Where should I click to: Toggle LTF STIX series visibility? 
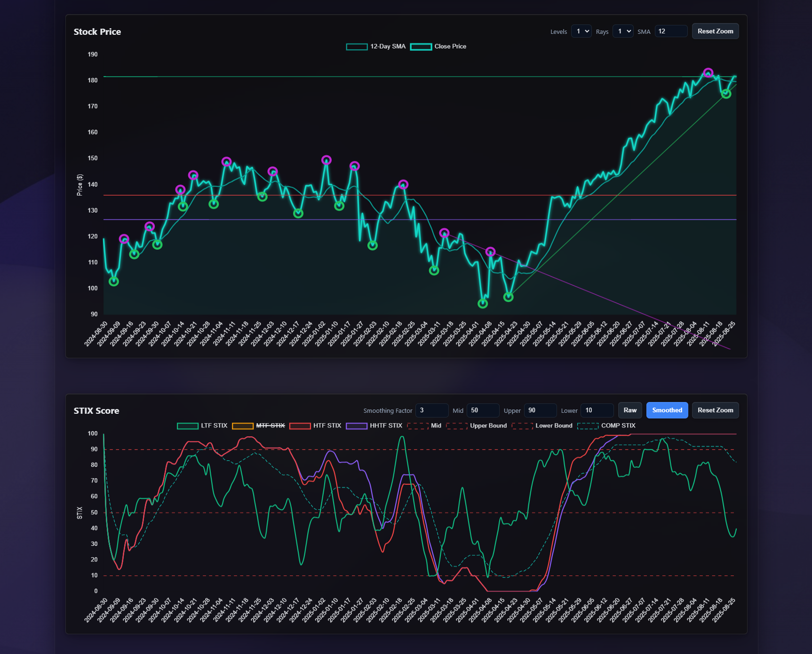202,426
